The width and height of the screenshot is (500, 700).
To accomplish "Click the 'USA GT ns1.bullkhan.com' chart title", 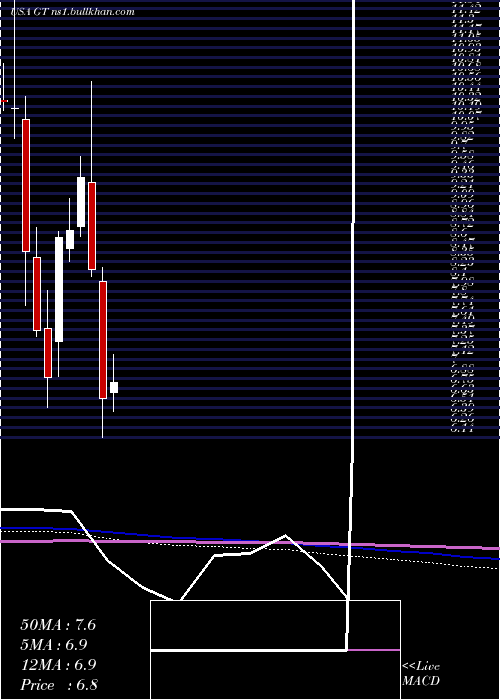I will click(72, 12).
